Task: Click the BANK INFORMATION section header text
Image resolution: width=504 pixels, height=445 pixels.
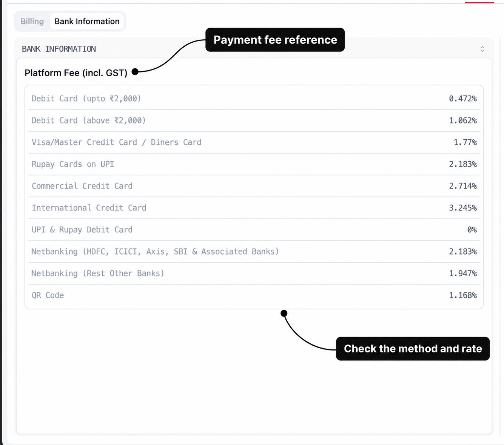Action: click(x=59, y=49)
